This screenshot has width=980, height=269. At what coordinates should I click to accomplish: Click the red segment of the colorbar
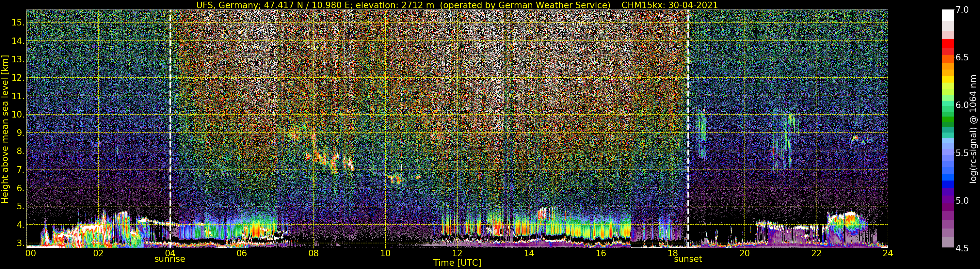click(948, 44)
